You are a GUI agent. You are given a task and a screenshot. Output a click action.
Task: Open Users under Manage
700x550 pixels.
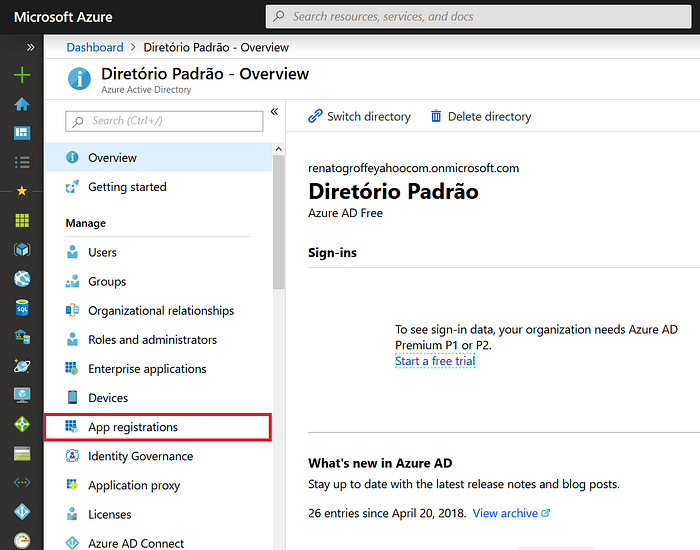[x=158, y=252]
